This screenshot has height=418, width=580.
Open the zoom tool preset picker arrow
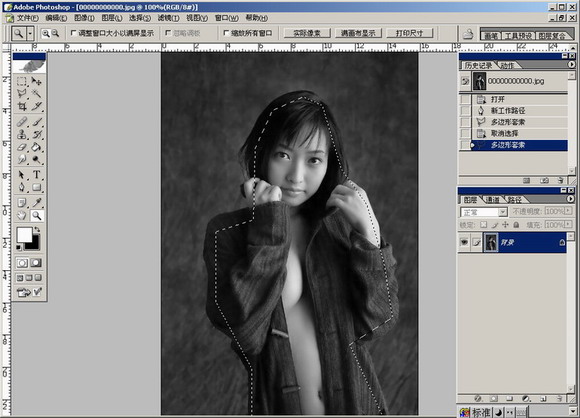[x=30, y=34]
